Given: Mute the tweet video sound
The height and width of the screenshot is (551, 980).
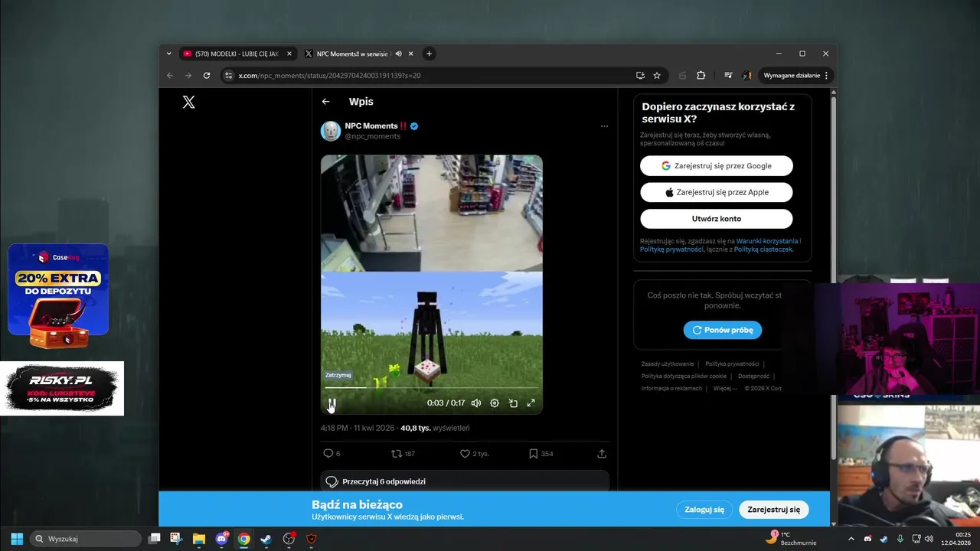Looking at the screenshot, I should tap(476, 403).
